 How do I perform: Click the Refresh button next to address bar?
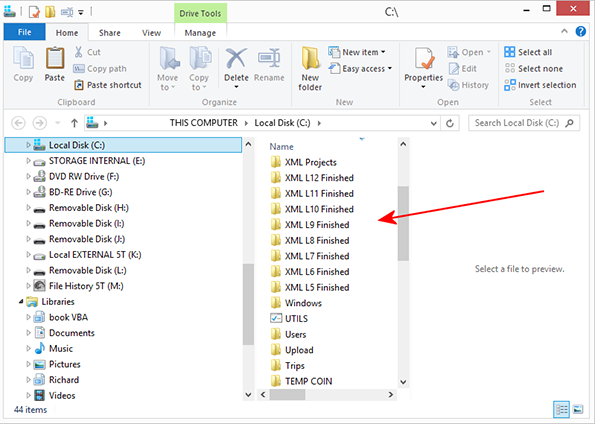(450, 123)
